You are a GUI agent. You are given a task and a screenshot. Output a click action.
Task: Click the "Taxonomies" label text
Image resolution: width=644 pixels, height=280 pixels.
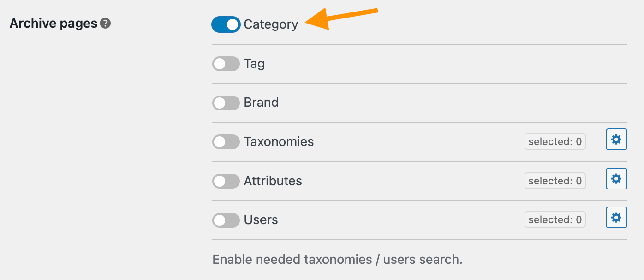click(279, 142)
